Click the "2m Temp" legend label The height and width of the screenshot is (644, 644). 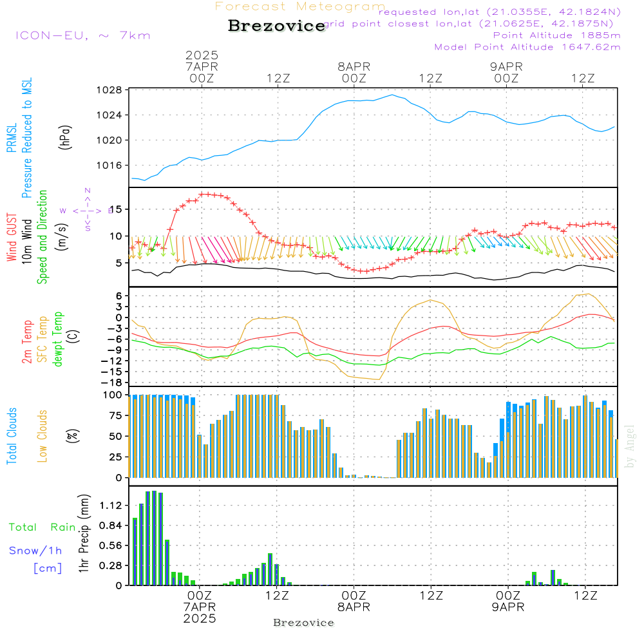pyautogui.click(x=26, y=342)
